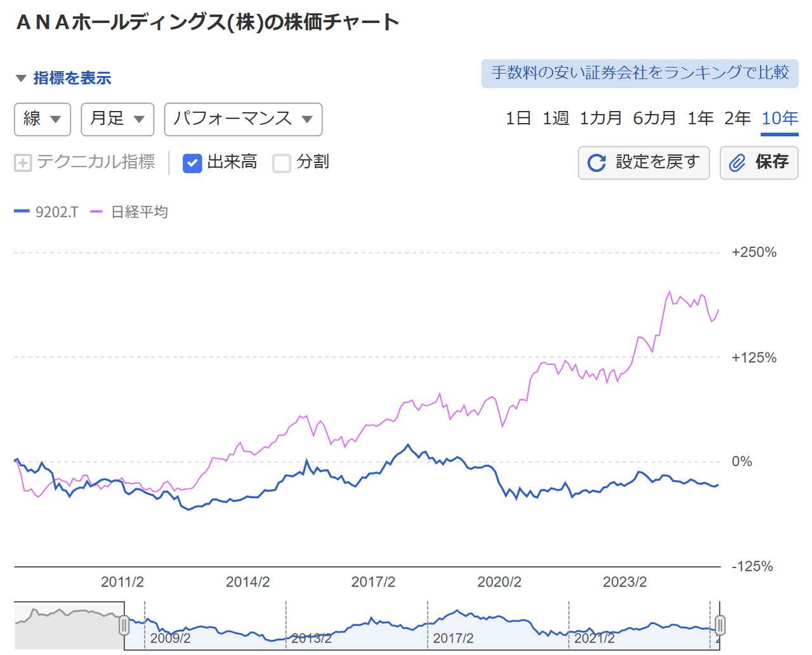Open the 手数料の安い証券会社 ranking comparison link
Viewport: 812px width, 655px height.
pos(639,74)
